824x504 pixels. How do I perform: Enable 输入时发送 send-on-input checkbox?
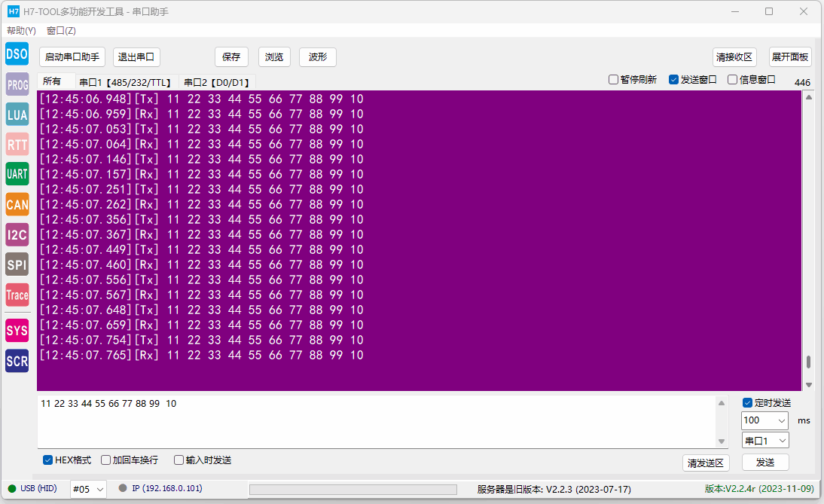(179, 460)
